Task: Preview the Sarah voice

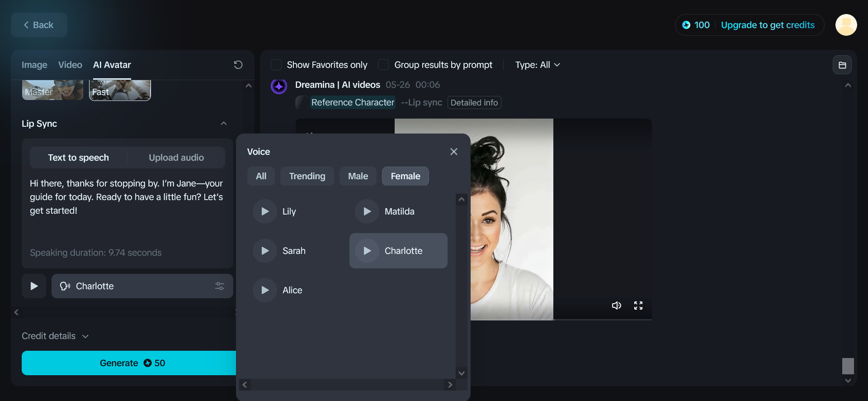Action: coord(265,251)
